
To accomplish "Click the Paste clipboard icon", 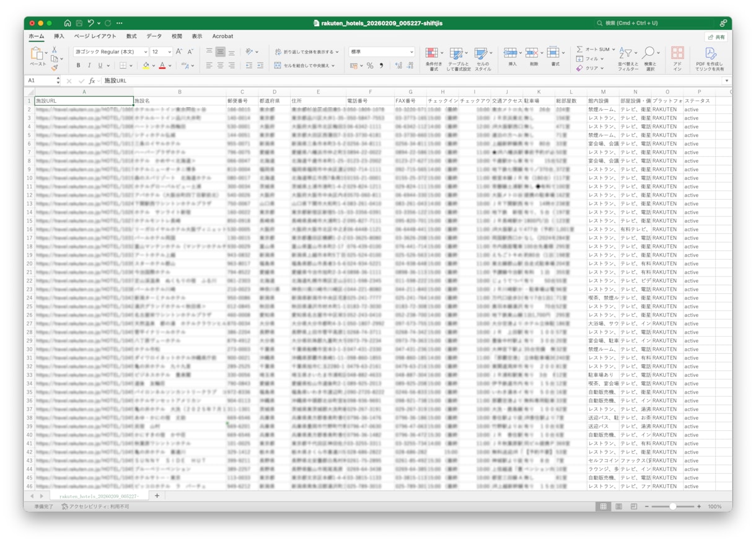I will 37,54.
